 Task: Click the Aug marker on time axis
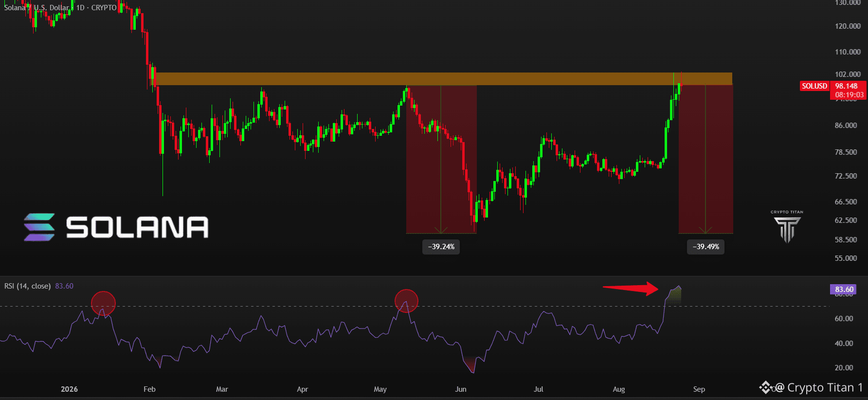coord(618,389)
